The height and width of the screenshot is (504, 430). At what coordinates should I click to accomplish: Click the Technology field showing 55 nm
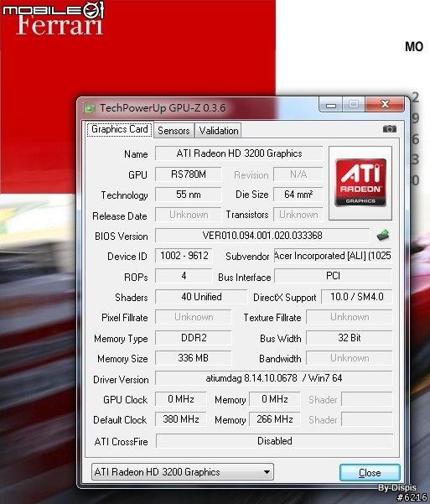coord(189,195)
